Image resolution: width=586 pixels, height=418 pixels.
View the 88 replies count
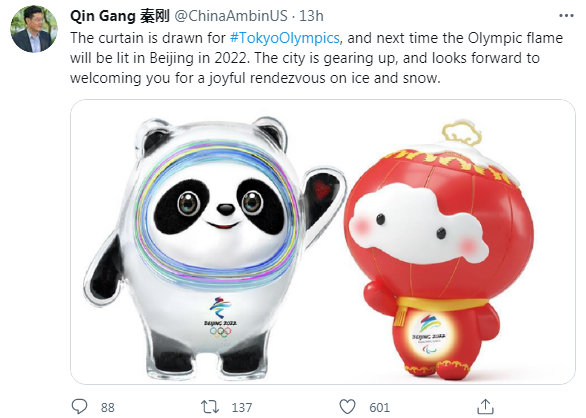(x=108, y=407)
